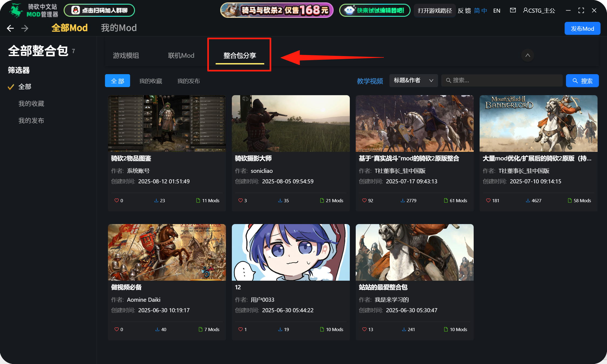
Task: Click download icon on 站站的最爱整合包 card
Action: tap(404, 329)
